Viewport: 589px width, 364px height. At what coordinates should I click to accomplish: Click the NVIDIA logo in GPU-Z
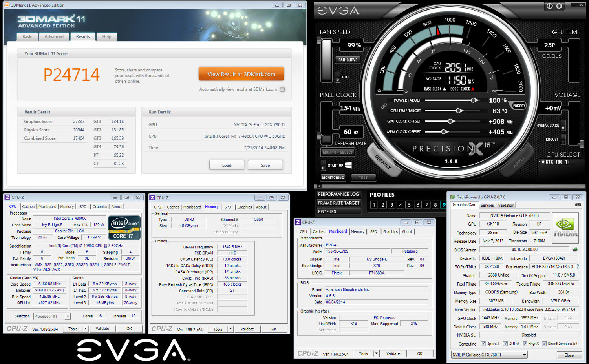pyautogui.click(x=565, y=227)
